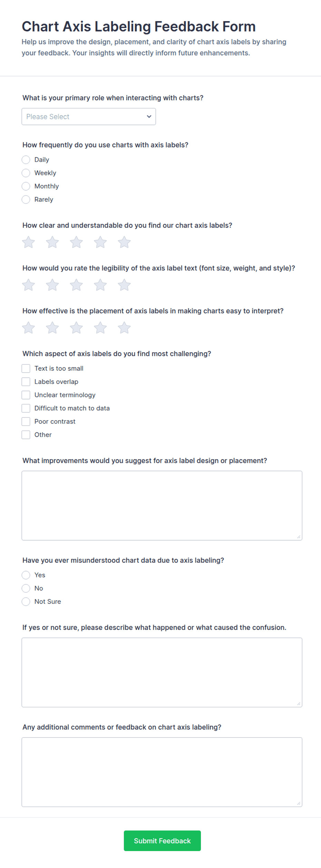The height and width of the screenshot is (868, 321).
Task: Tick the 'Labels overlap' checkbox
Action: coord(26,382)
